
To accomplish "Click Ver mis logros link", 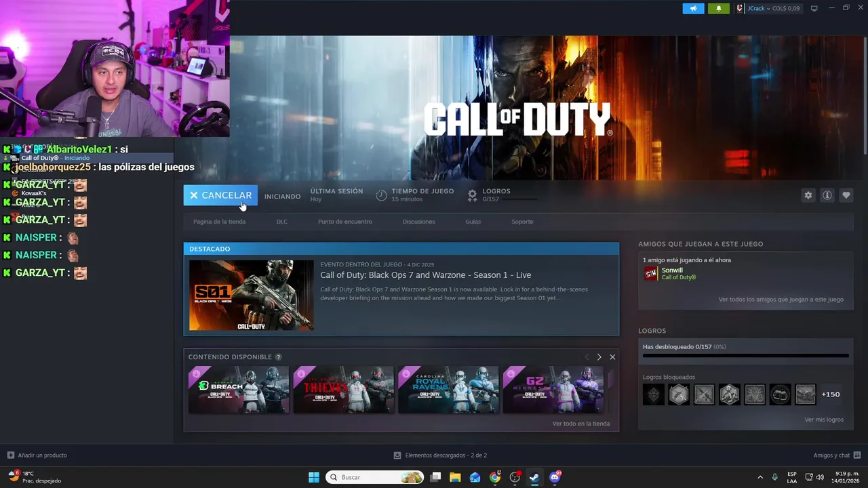I will [824, 420].
